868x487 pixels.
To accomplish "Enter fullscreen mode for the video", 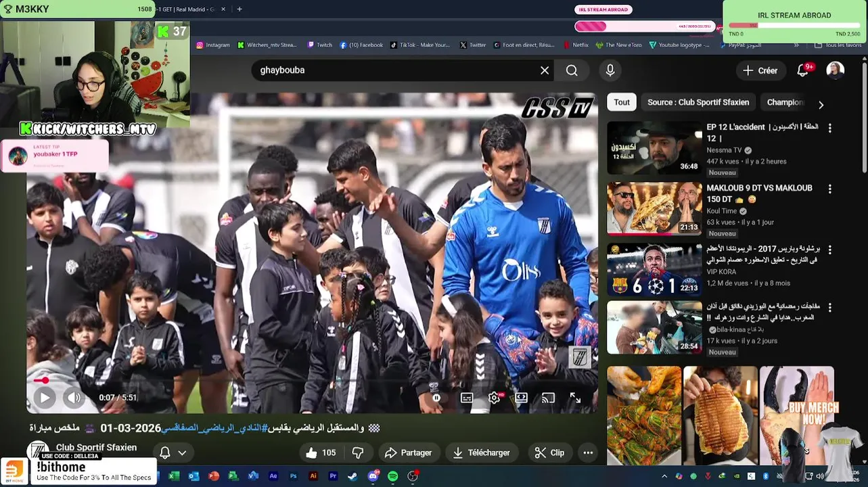I will [575, 398].
